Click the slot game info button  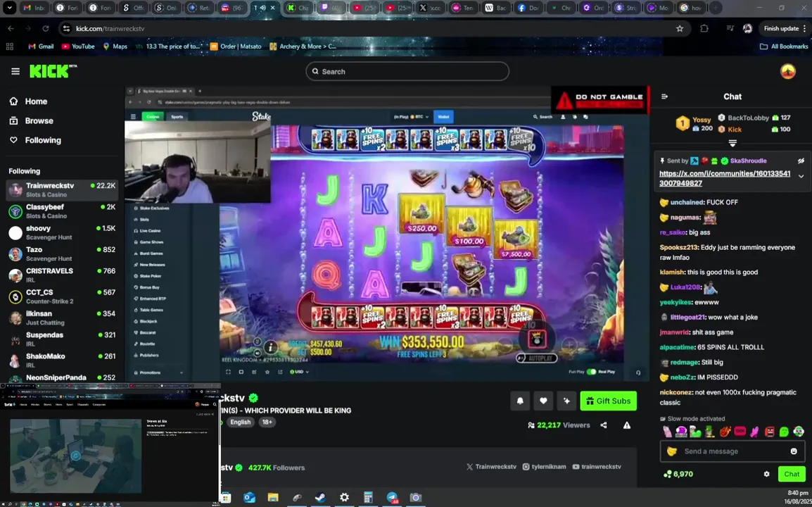(x=269, y=347)
